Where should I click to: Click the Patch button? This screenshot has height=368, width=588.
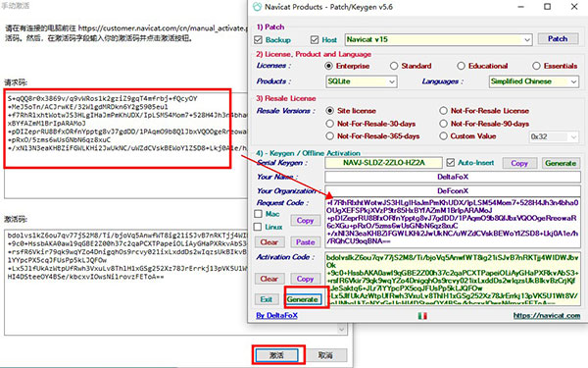pyautogui.click(x=558, y=38)
